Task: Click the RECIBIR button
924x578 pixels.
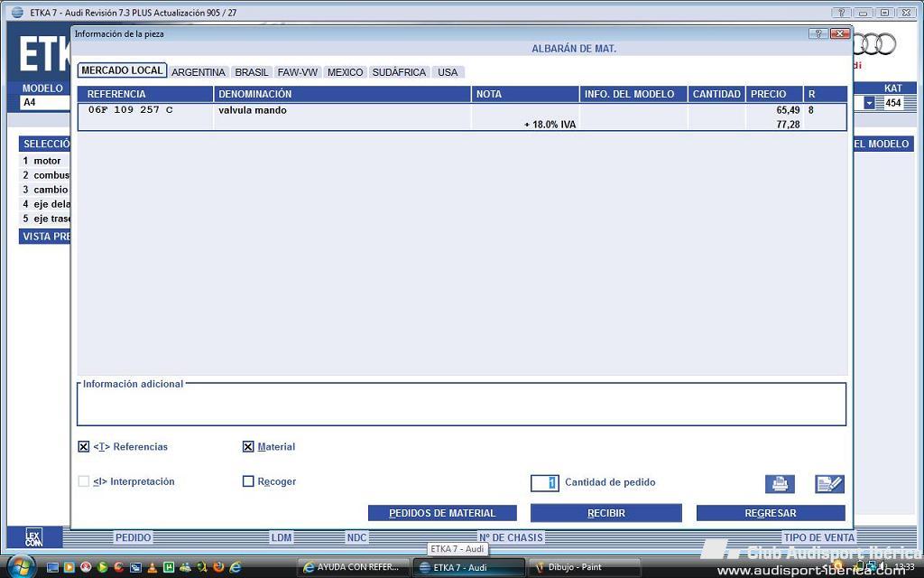Action: [x=606, y=513]
